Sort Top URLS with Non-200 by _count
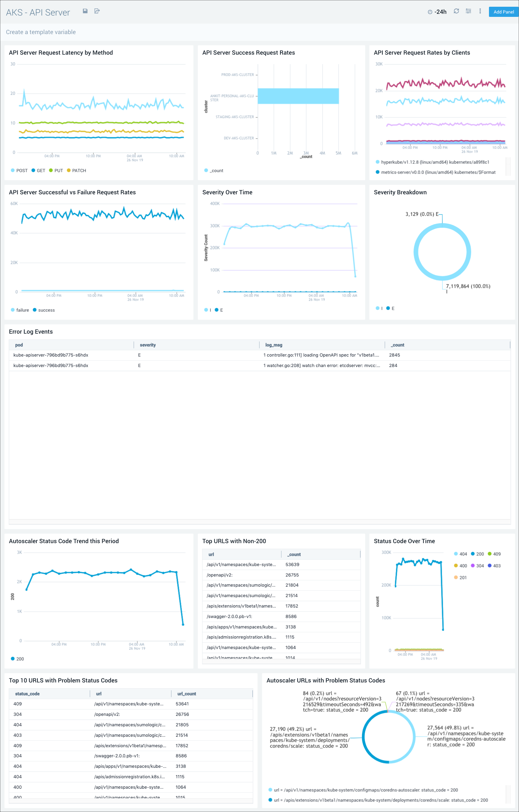The image size is (519, 812). tap(321, 554)
